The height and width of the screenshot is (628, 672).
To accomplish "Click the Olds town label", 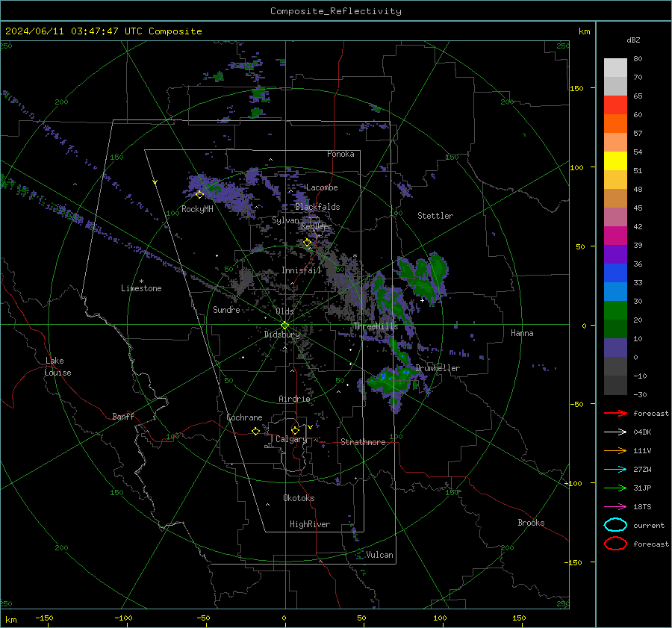I will point(284,311).
